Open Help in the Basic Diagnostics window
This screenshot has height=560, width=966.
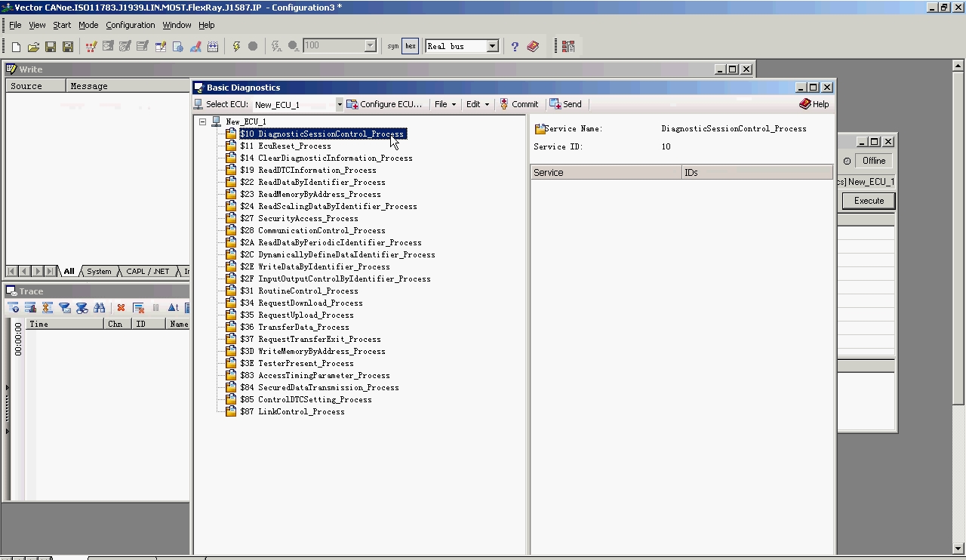coord(814,104)
